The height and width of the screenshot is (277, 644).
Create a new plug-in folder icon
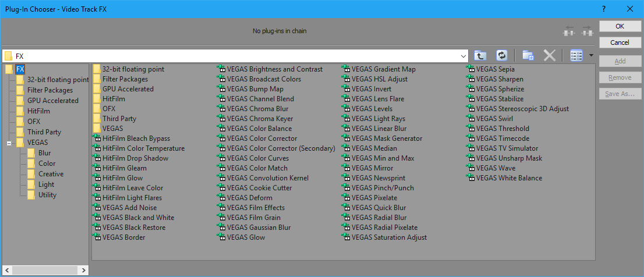coord(528,55)
